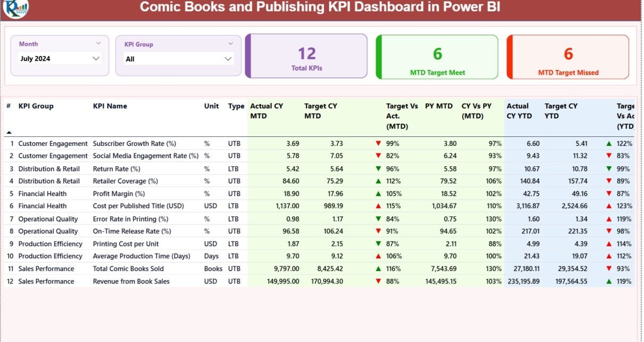Click the red up arrow in the Cost per Published Title MTD column
Viewport: 644px width, 342px height.
point(378,206)
